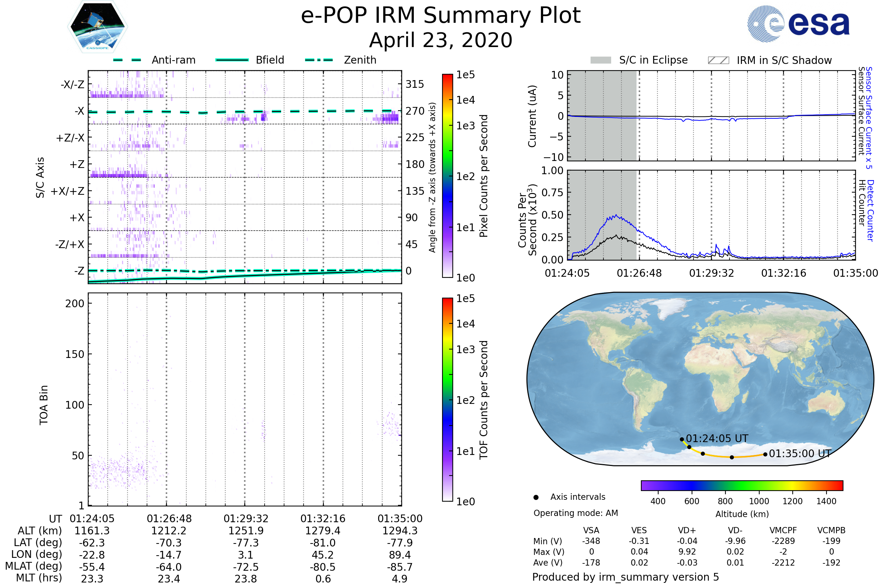Viewport: 882px width, 588px height.
Task: Click the Axis intervals black dot marker
Action: pos(536,497)
